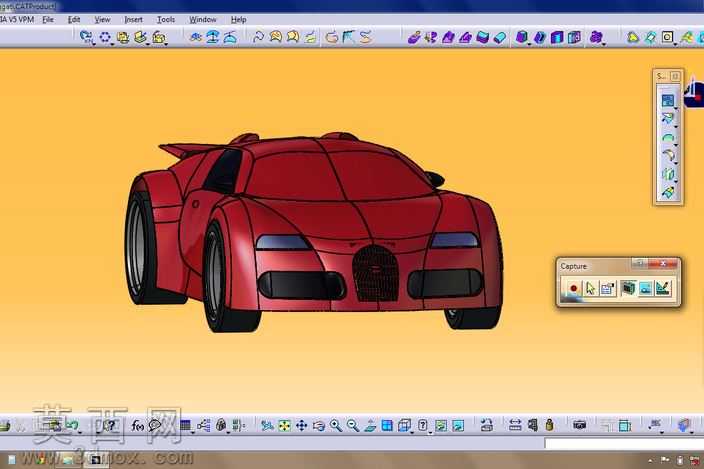
Task: Click the blue sweep surface icon in top toolbar
Action: click(483, 37)
